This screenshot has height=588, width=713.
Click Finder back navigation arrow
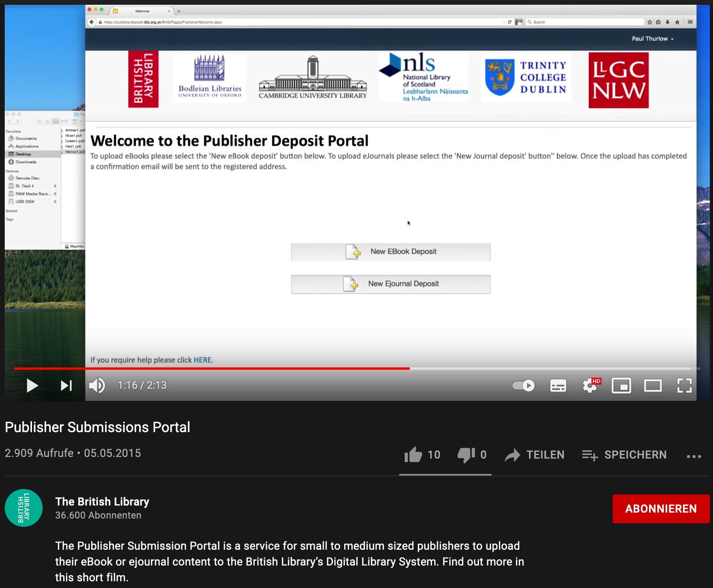click(x=10, y=121)
